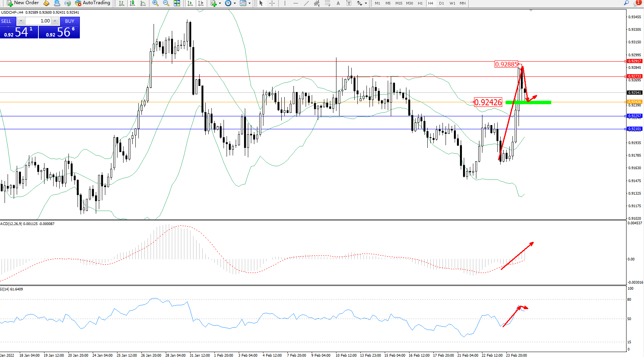Image resolution: width=644 pixels, height=357 pixels.
Task: Open the chart templates dropdown
Action: pyautogui.click(x=249, y=3)
